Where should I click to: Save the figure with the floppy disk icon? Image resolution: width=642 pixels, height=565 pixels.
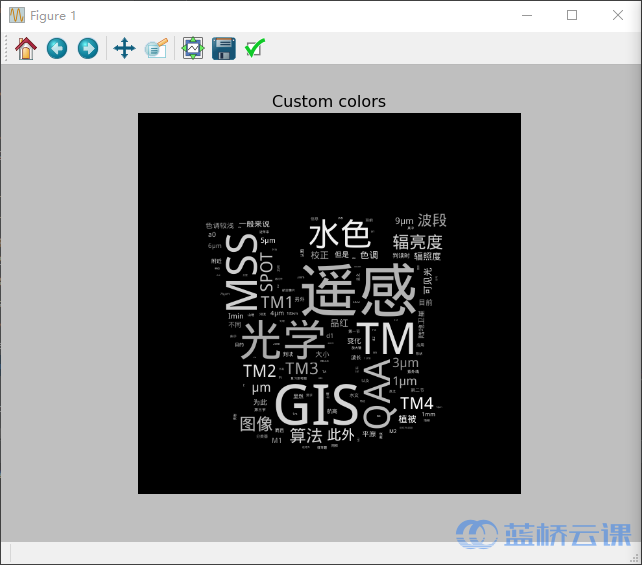tap(224, 48)
